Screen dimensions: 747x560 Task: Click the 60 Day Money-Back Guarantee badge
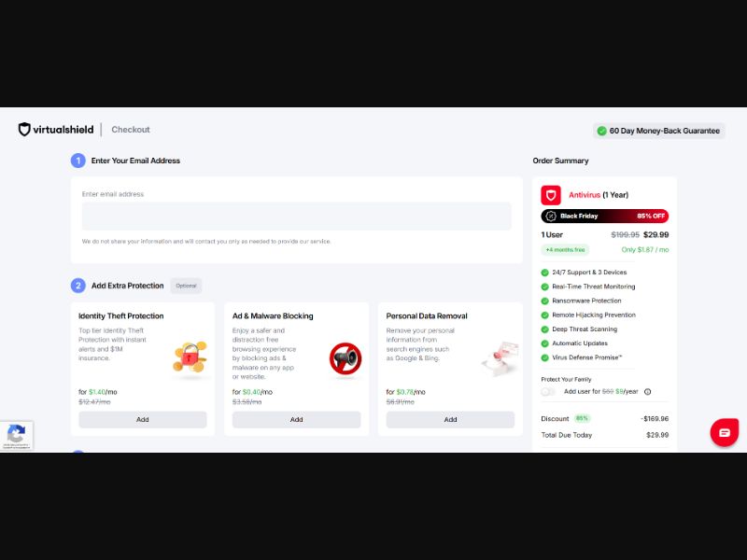click(658, 131)
